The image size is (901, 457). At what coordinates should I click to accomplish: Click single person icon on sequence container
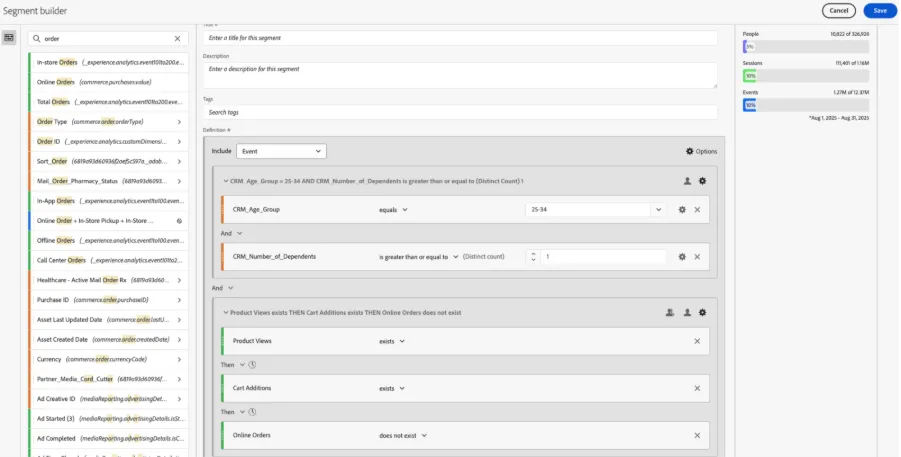(687, 313)
